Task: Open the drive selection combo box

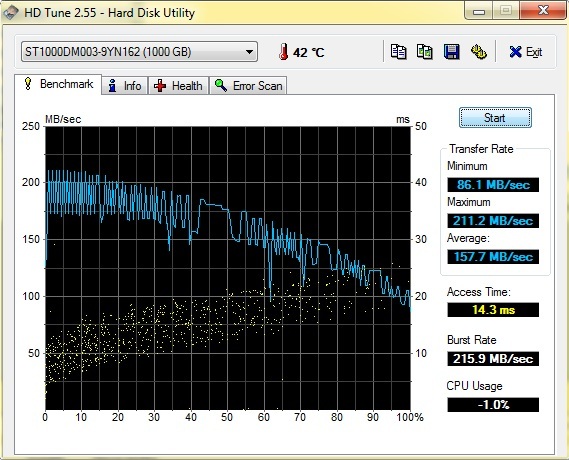Action: pos(139,52)
